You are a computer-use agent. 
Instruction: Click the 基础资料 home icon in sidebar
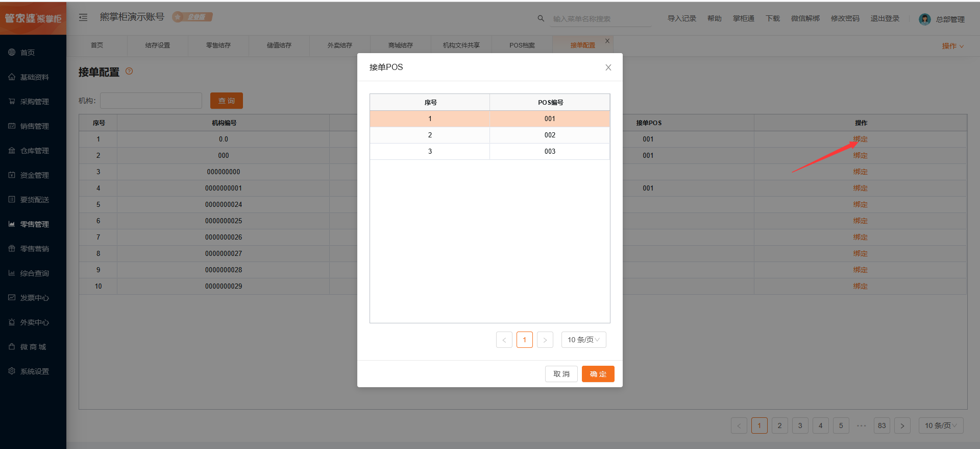coord(12,77)
